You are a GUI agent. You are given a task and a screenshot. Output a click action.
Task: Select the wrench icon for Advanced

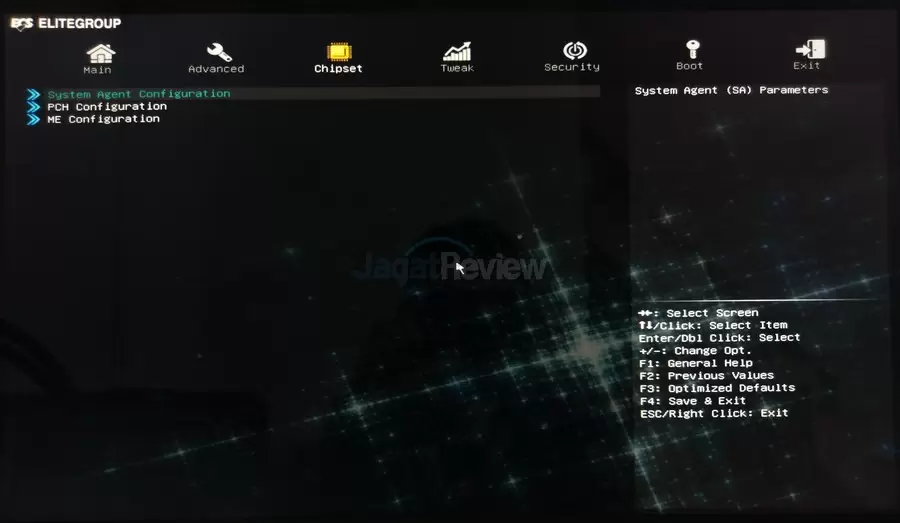click(217, 51)
